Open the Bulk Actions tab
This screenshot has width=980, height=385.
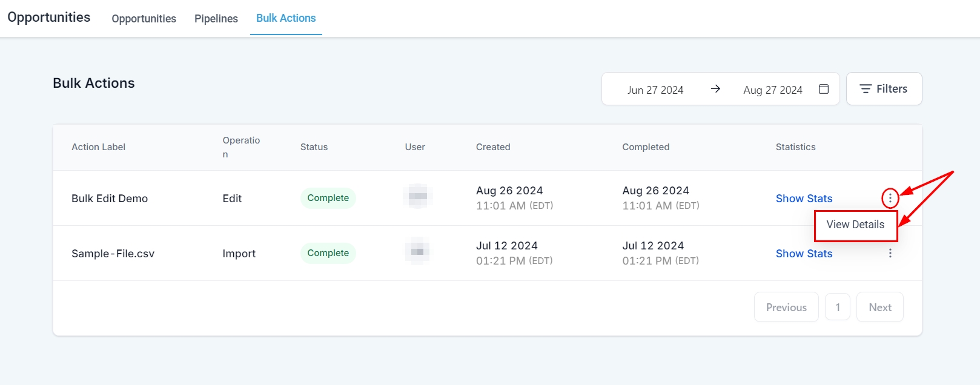[x=286, y=18]
